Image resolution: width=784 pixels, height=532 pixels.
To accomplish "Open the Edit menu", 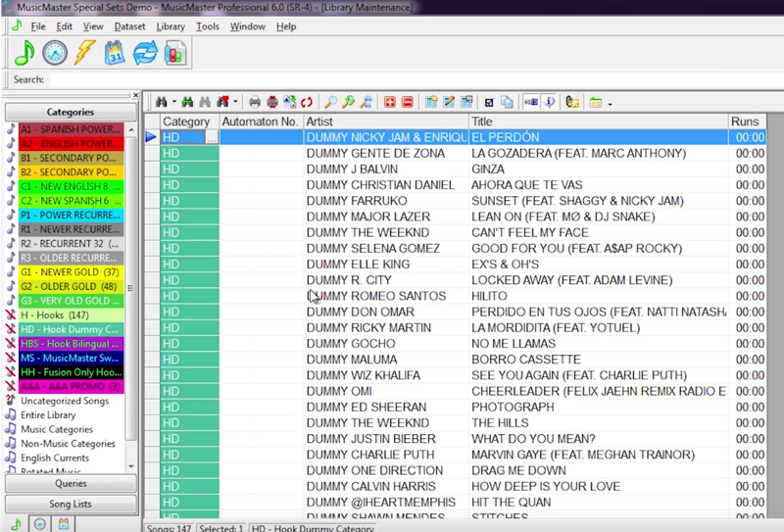I will click(x=64, y=26).
